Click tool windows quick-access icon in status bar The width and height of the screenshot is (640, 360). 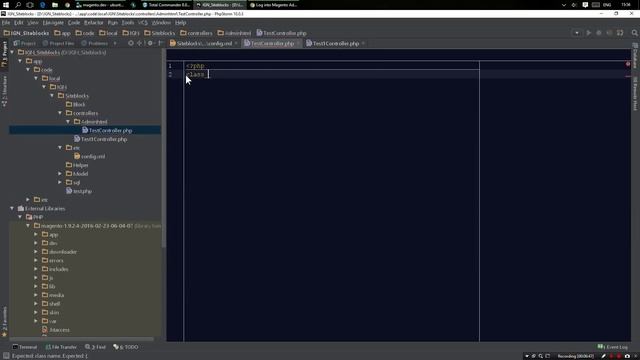click(x=6, y=356)
